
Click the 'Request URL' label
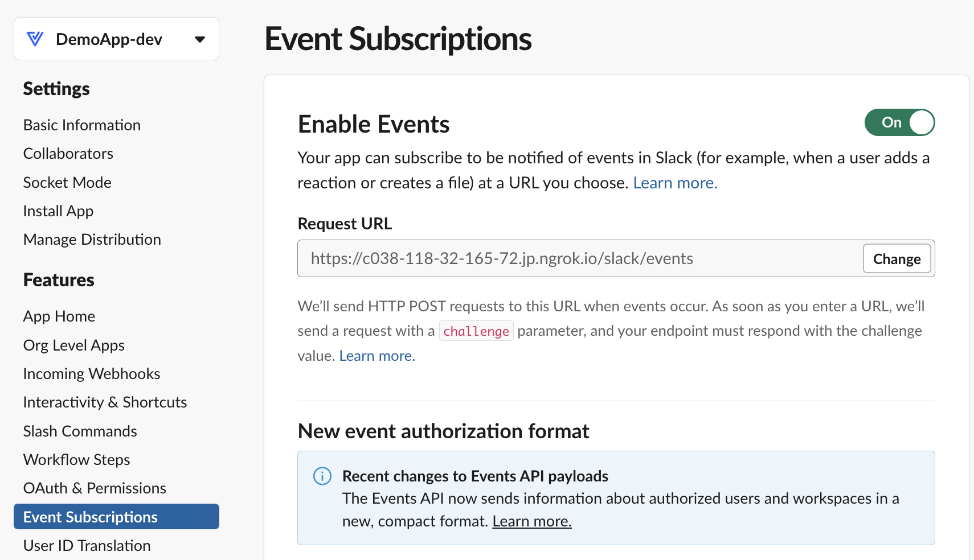click(x=345, y=224)
